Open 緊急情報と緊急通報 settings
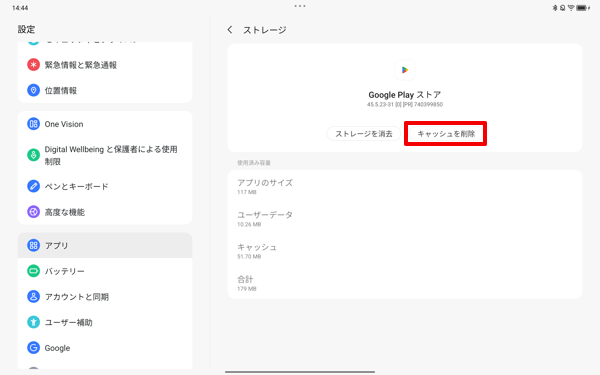This screenshot has height=375, width=600. tap(105, 65)
